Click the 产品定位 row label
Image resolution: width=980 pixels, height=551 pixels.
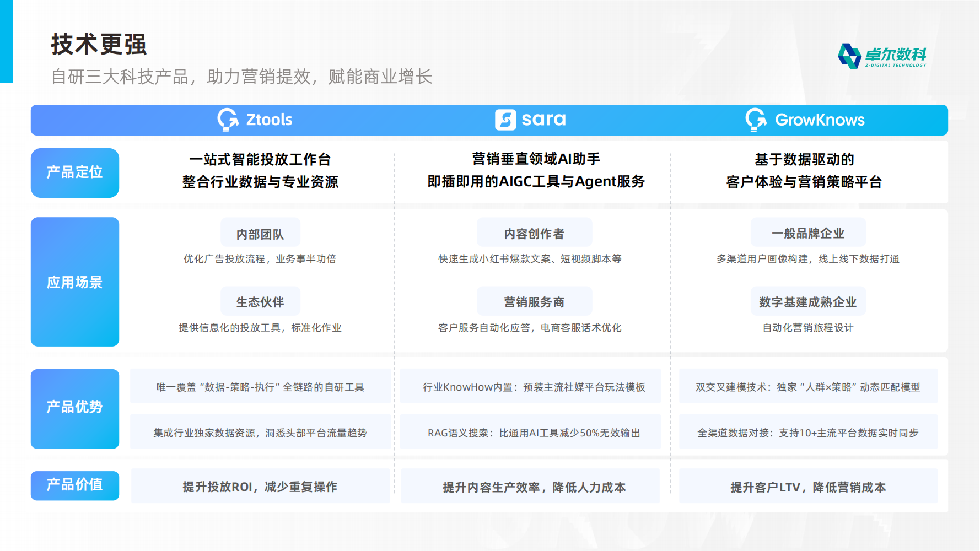pyautogui.click(x=75, y=172)
